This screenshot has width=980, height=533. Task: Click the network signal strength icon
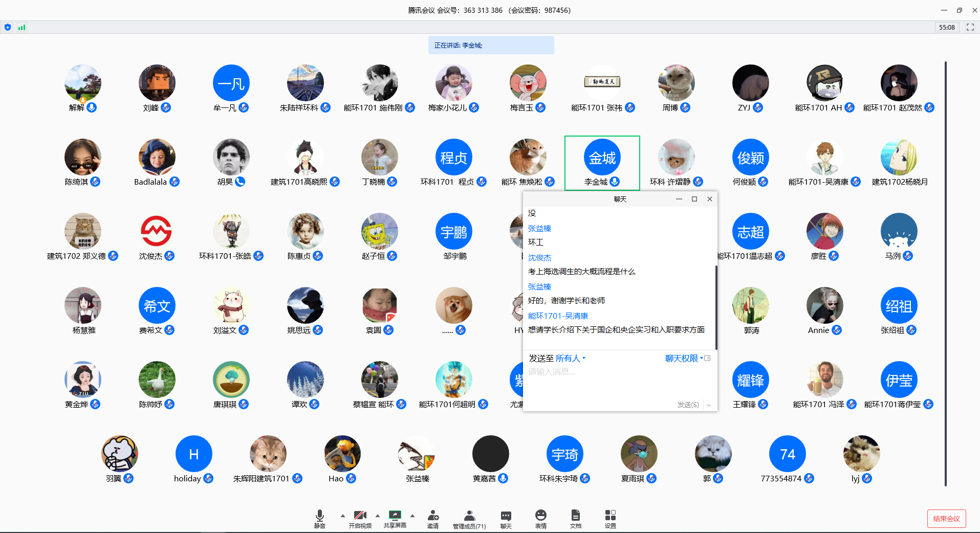(21, 27)
